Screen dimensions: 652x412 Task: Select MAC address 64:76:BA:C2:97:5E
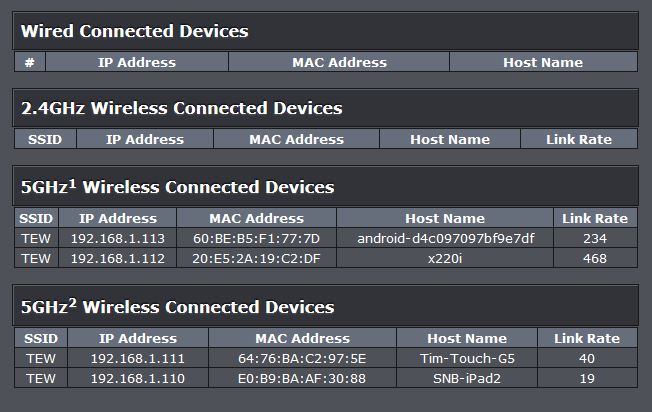point(302,358)
